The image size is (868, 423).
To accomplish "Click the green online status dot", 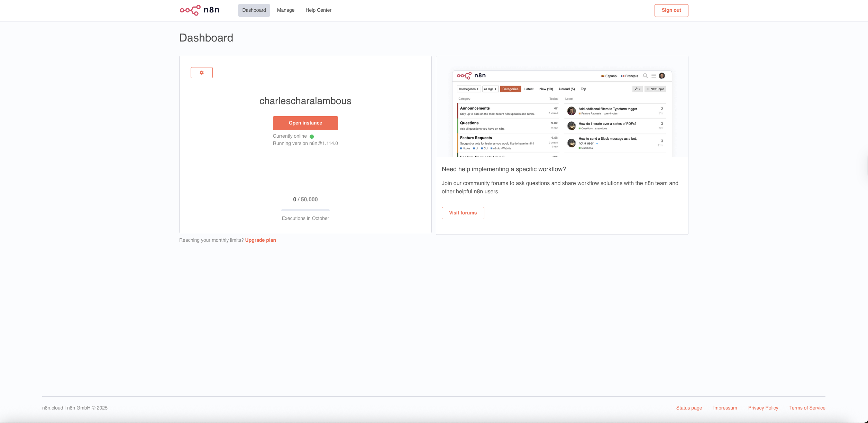I will (x=312, y=137).
